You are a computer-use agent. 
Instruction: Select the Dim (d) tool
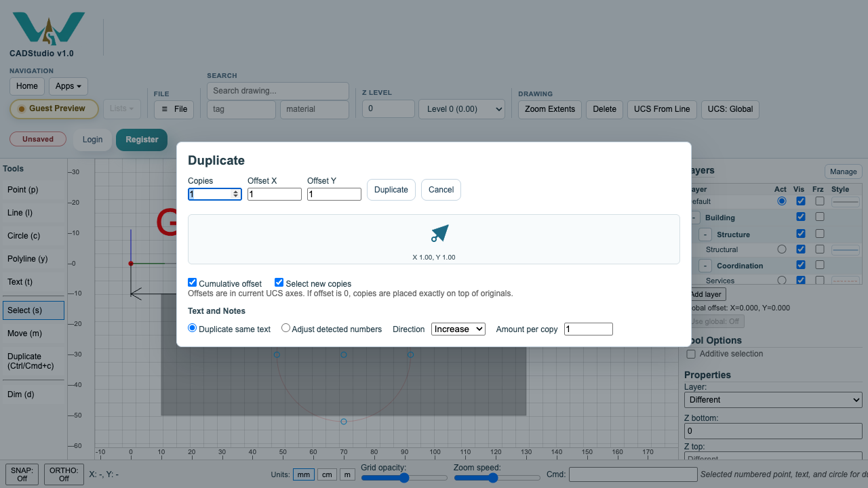33,394
